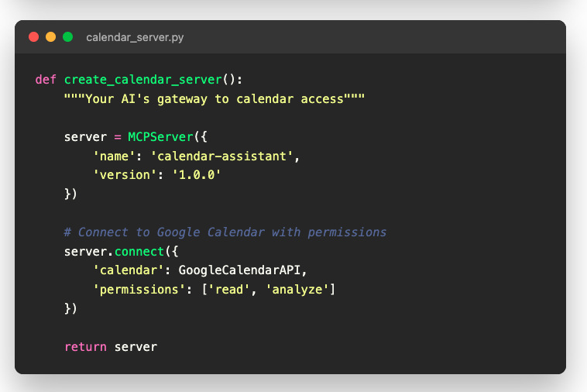Click the connect method name
The height and width of the screenshot is (392, 587).
click(x=139, y=252)
